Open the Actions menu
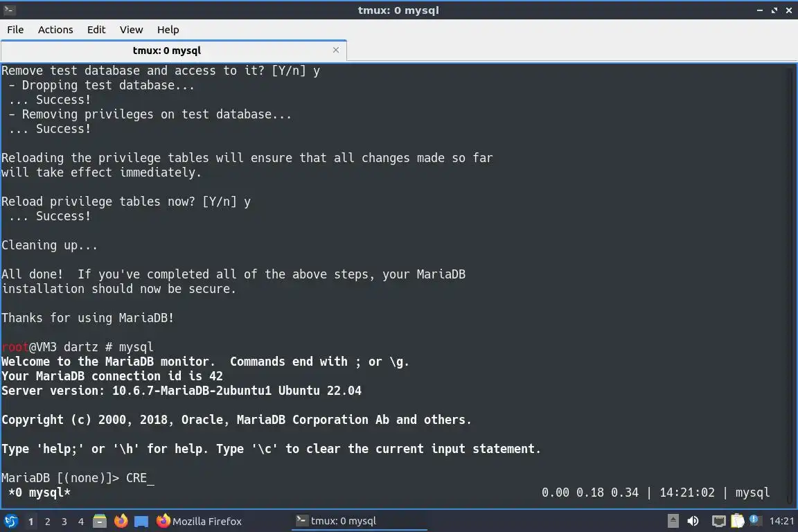 55,30
